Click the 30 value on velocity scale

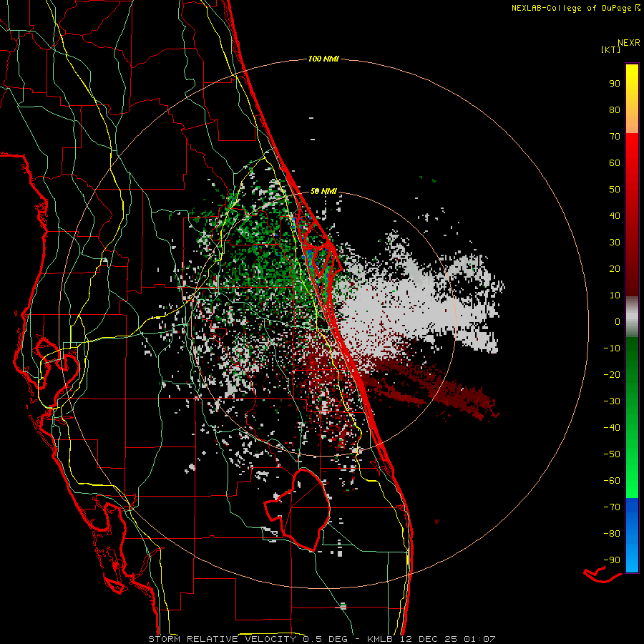tap(615, 243)
